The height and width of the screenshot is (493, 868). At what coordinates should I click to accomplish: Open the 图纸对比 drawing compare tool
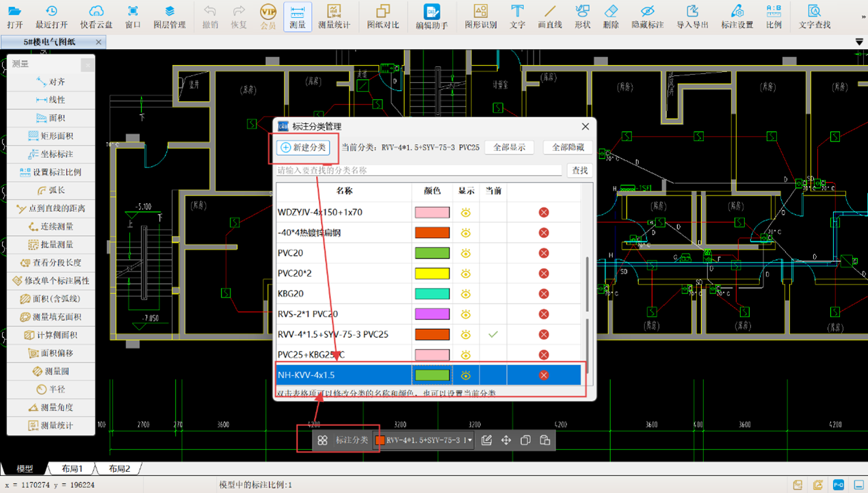pyautogui.click(x=382, y=16)
